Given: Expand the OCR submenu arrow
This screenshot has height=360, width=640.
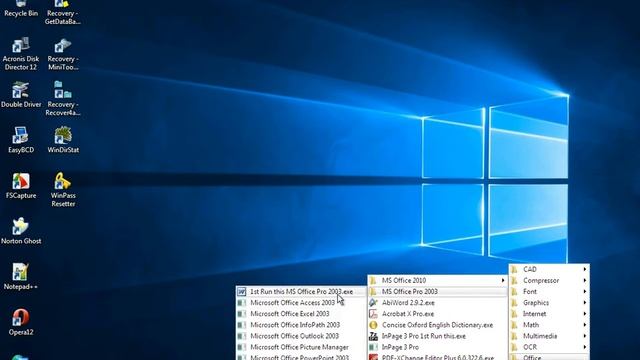Looking at the screenshot, I should pyautogui.click(x=585, y=347).
